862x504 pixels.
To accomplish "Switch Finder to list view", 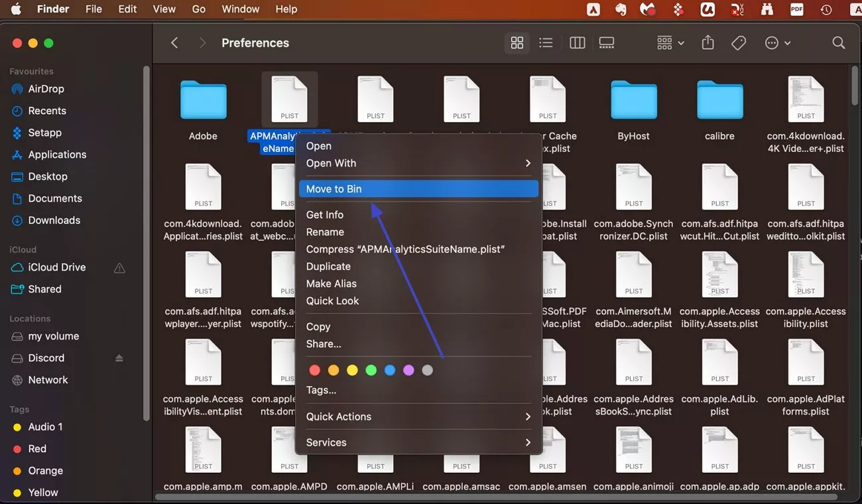I will tap(546, 42).
